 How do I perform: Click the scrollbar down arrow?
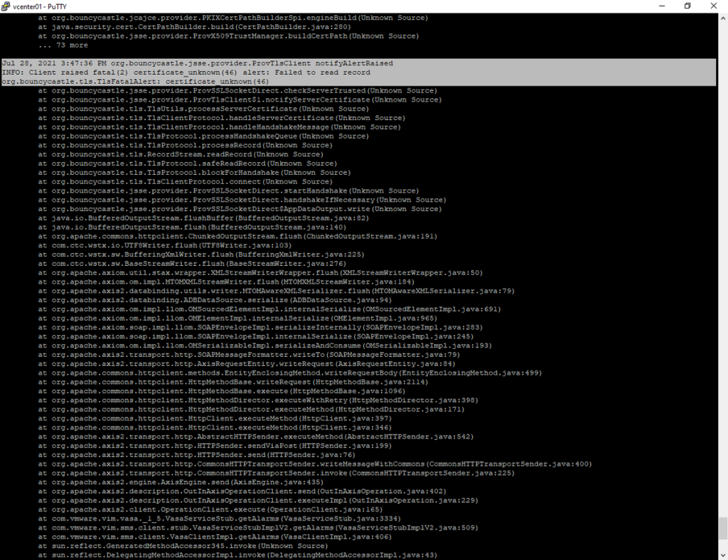coord(722,555)
